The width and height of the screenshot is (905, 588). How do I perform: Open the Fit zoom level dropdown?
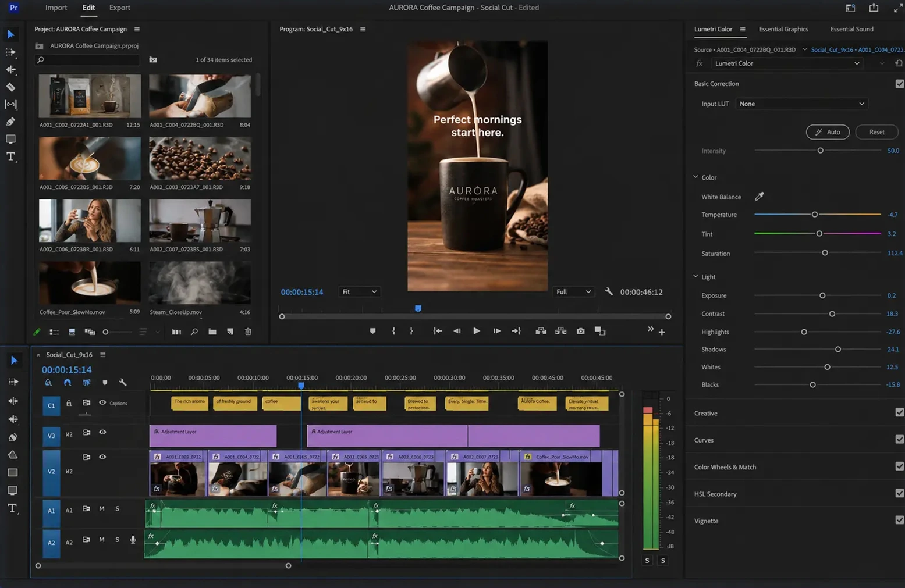point(359,291)
